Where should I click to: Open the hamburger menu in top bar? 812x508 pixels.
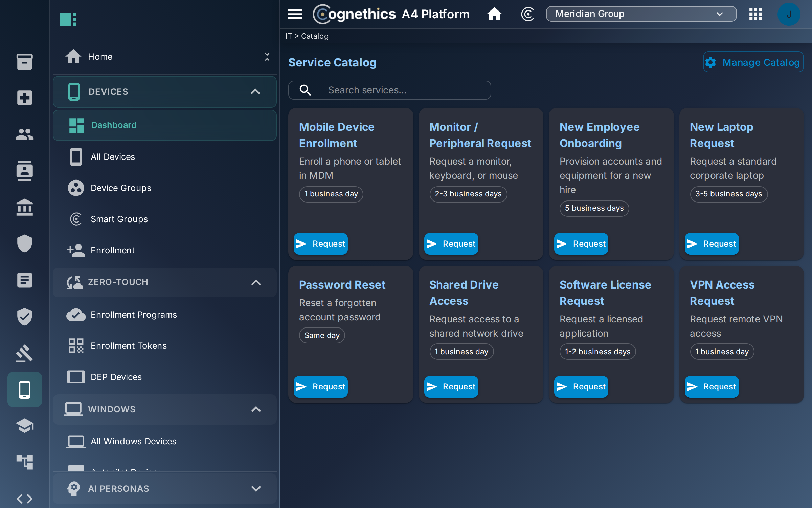point(295,14)
